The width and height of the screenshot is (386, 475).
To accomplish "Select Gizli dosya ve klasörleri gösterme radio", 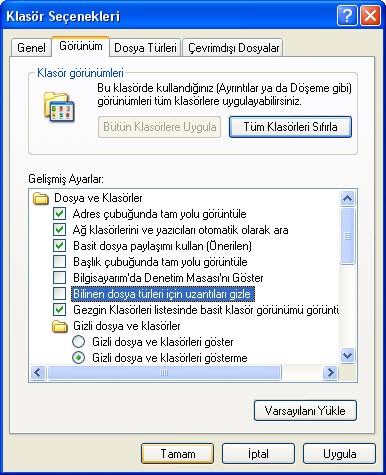I will coord(78,358).
